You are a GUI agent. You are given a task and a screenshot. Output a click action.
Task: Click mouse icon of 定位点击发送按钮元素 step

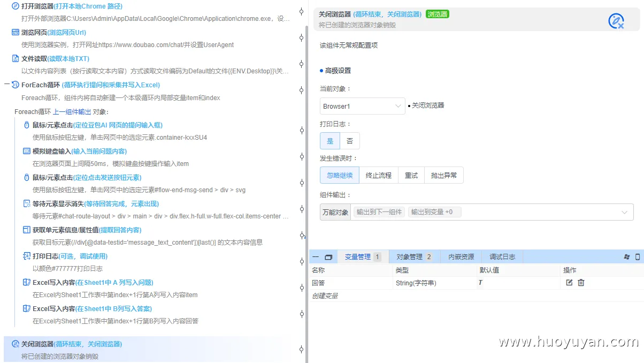pyautogui.click(x=27, y=177)
